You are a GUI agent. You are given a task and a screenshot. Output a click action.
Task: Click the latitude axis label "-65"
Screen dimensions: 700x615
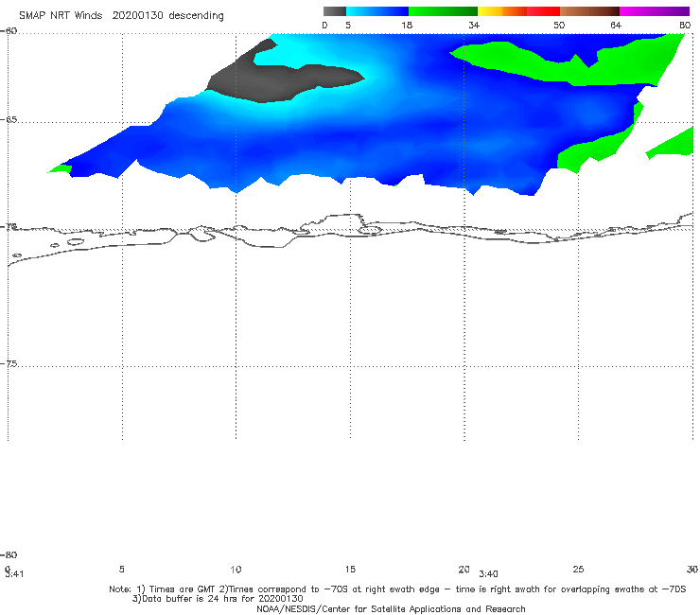(9, 120)
